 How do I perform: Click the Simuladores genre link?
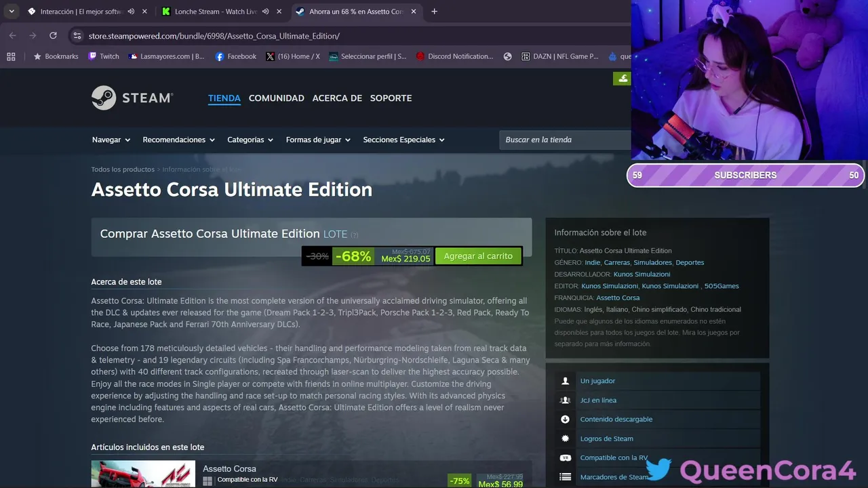652,262
